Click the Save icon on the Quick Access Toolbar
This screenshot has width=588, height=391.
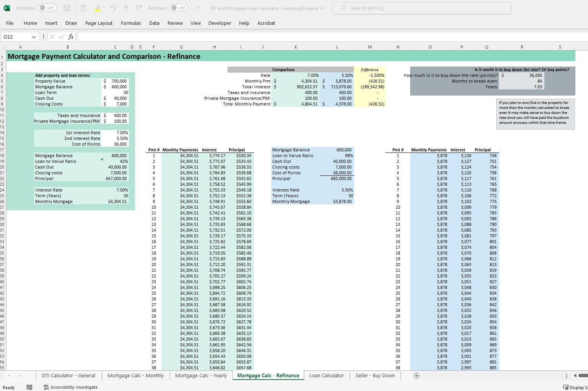tap(67, 8)
